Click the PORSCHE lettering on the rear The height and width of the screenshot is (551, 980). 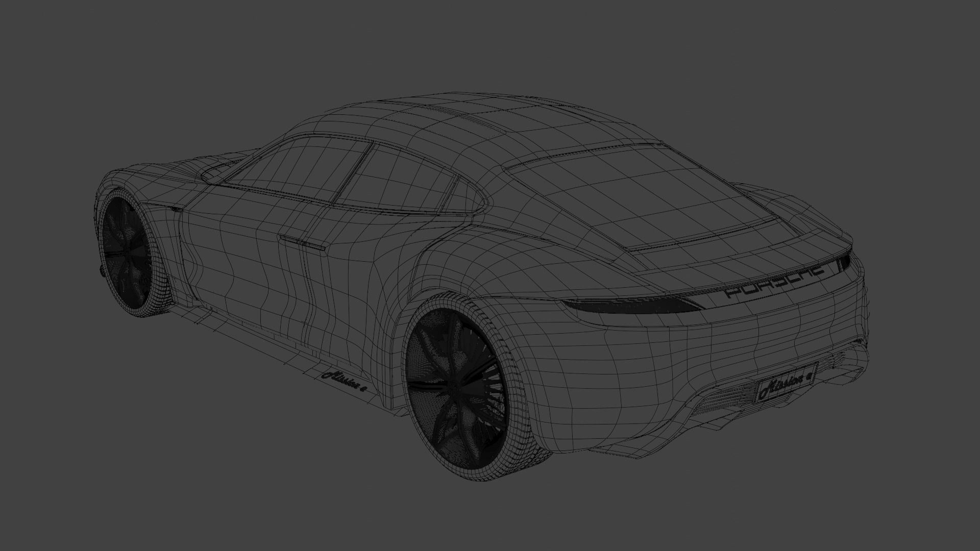(775, 282)
